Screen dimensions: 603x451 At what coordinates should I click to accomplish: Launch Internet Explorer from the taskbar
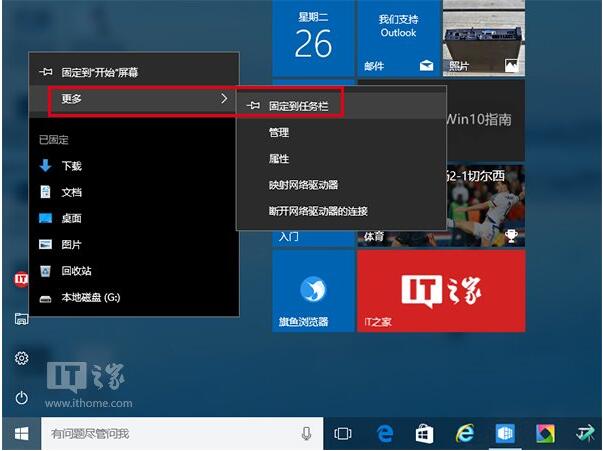[x=465, y=433]
